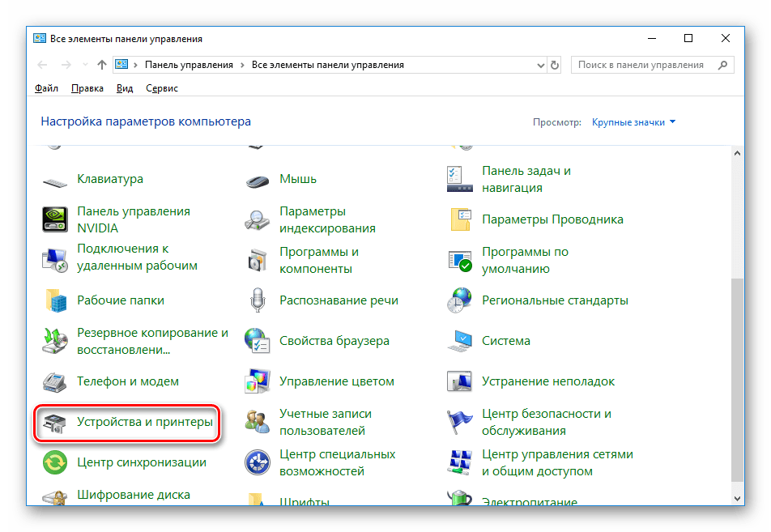Open the 'Файл' menu
The height and width of the screenshot is (532, 771).
point(46,88)
